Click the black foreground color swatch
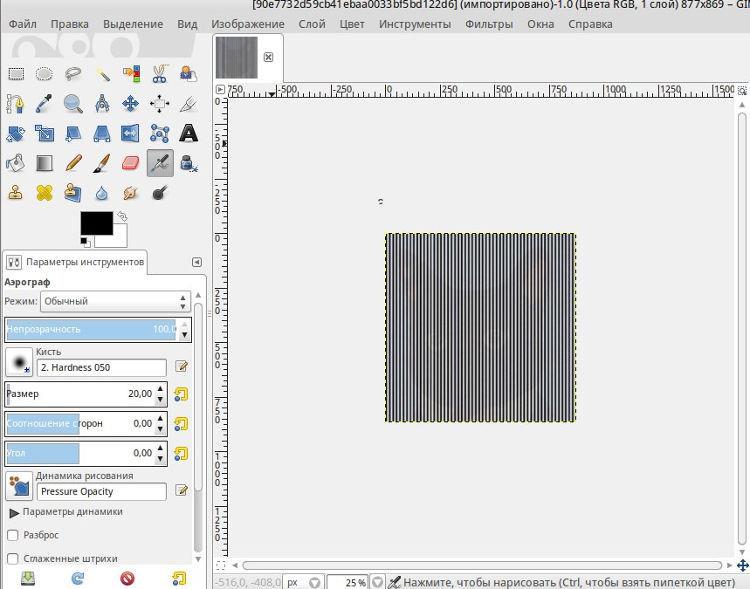750x589 pixels. point(96,225)
